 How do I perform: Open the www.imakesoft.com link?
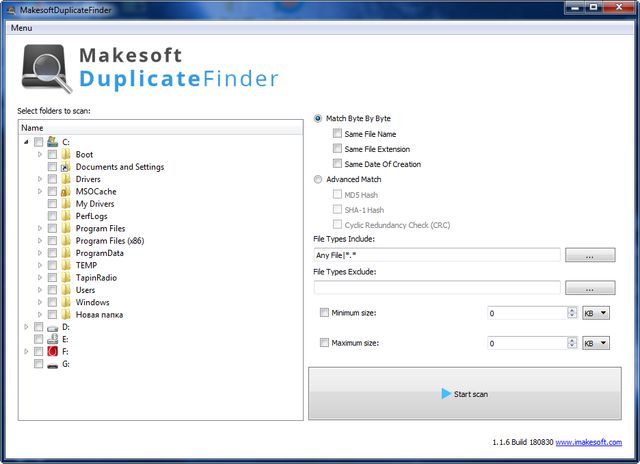594,441
